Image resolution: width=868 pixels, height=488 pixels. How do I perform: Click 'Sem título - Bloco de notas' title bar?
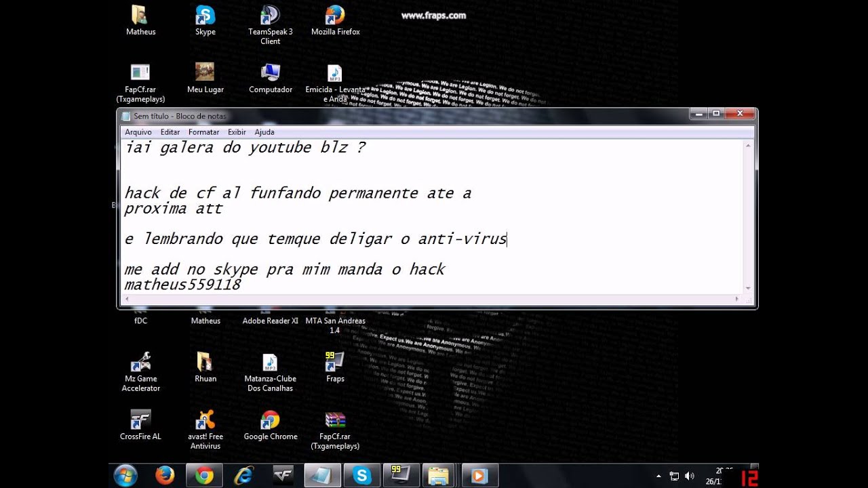180,117
